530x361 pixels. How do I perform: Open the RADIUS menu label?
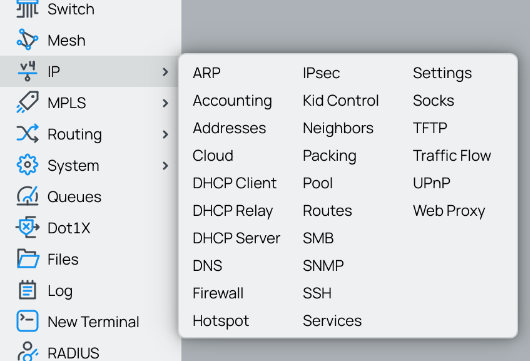pos(73,353)
